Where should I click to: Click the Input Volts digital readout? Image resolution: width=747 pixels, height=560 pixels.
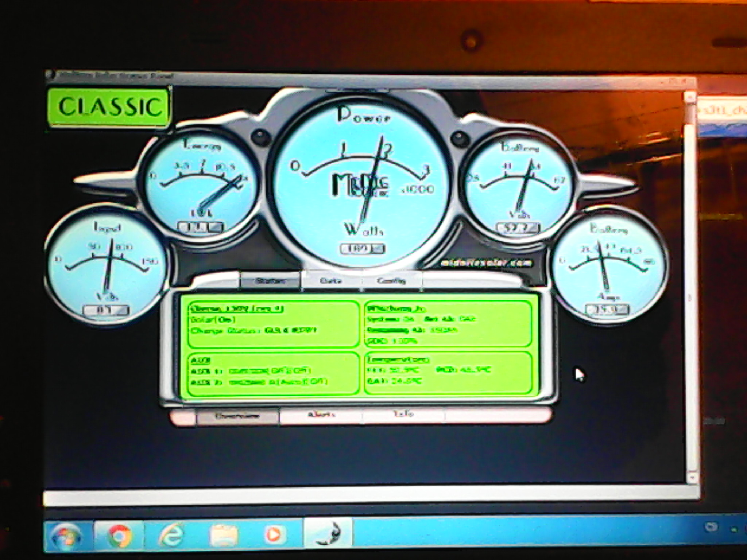[106, 311]
